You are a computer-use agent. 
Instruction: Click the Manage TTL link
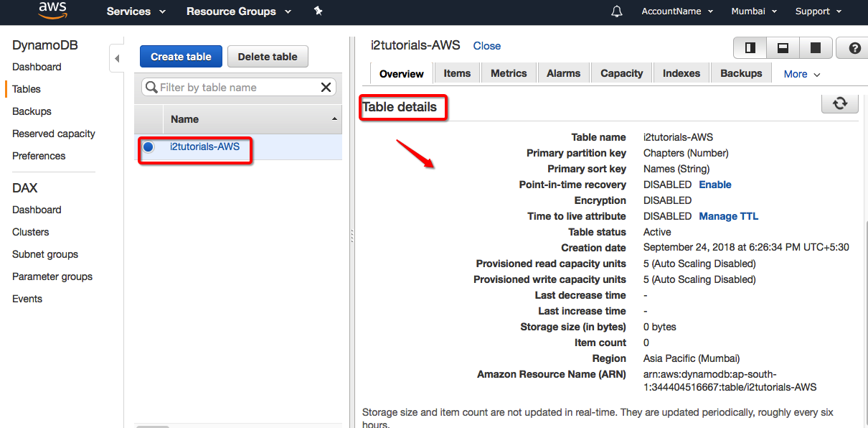point(728,216)
